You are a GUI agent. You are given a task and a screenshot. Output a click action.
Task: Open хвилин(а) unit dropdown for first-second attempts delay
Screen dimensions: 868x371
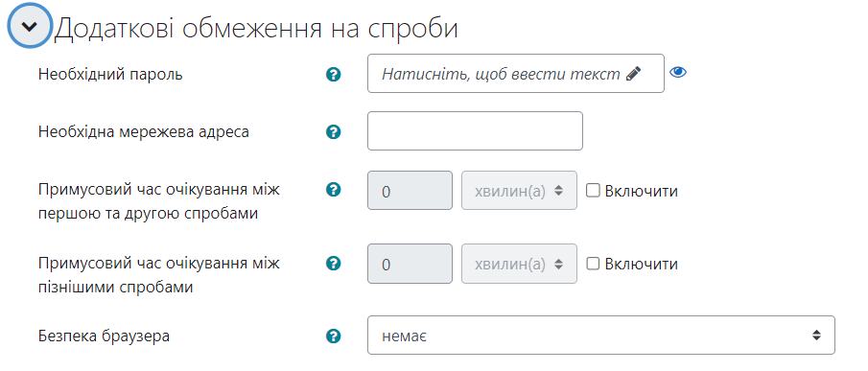click(519, 190)
